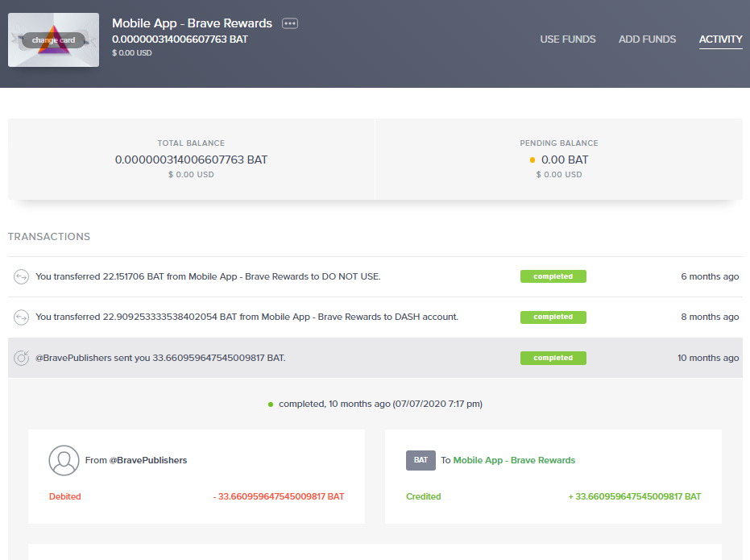Collapse the @BravePublishers sent you row
This screenshot has width=750, height=560.
(x=375, y=358)
